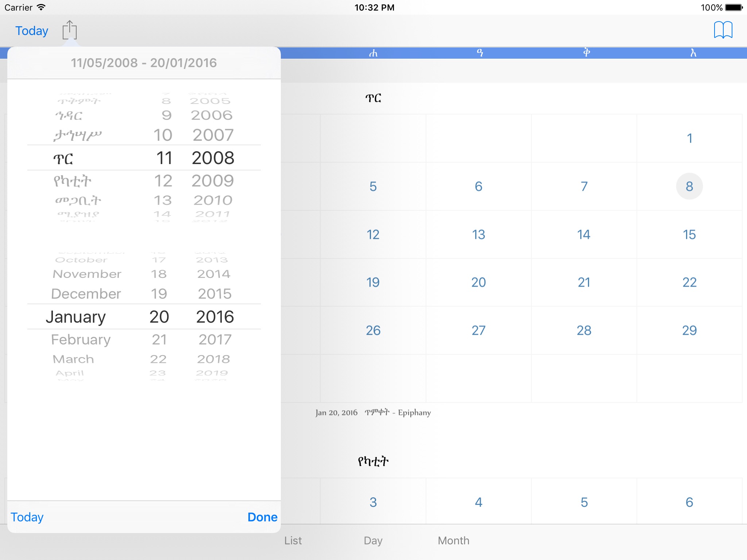Open the book icon at top right
Screen dimensions: 747x560
(x=723, y=30)
